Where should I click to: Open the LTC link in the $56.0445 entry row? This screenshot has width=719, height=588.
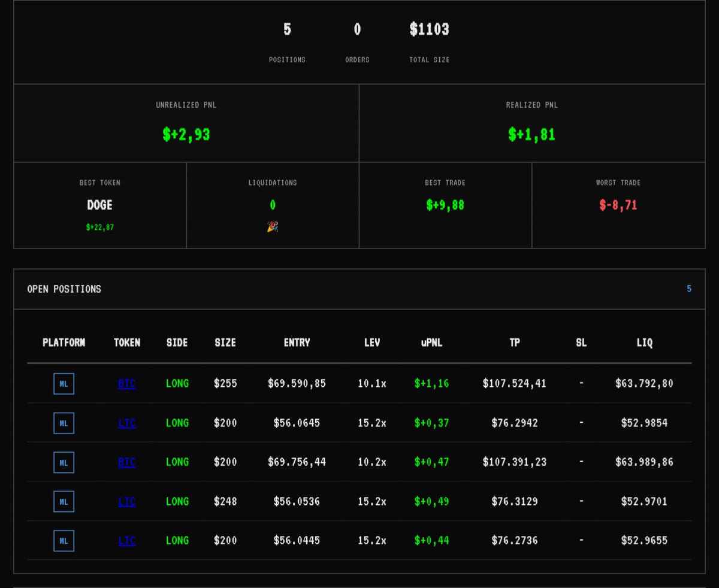126,541
